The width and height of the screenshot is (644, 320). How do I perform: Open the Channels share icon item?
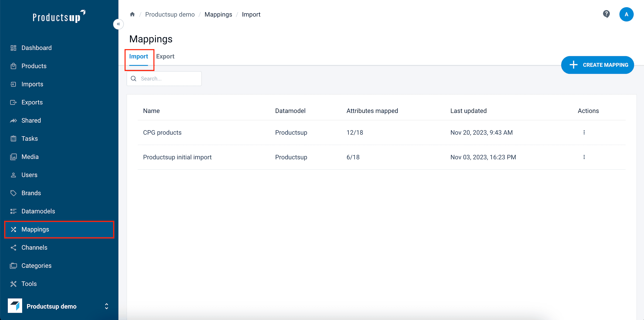tap(13, 248)
